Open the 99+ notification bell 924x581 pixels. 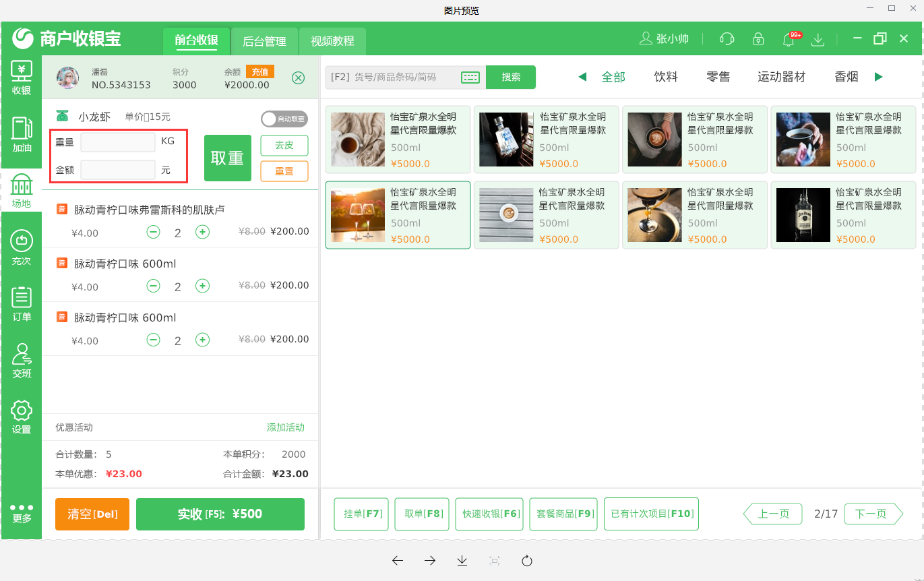(787, 40)
